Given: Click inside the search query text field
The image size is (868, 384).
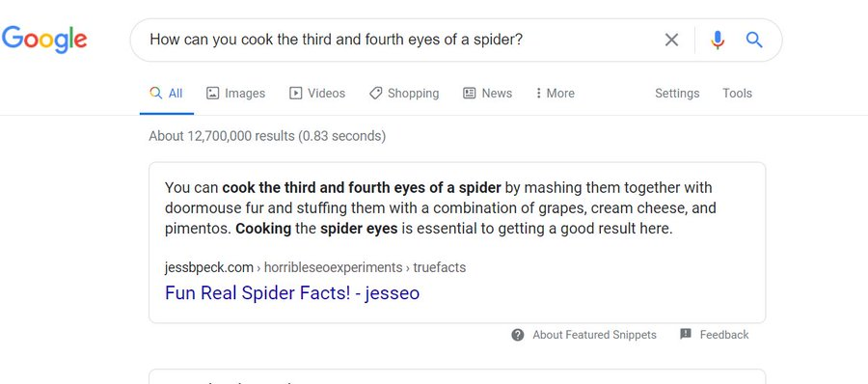Looking at the screenshot, I should [398, 40].
